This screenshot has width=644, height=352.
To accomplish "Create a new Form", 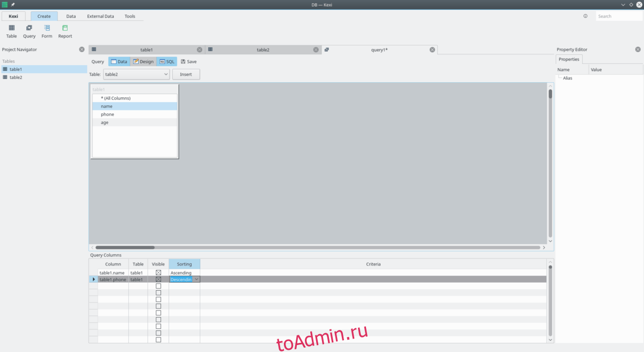I will [47, 31].
